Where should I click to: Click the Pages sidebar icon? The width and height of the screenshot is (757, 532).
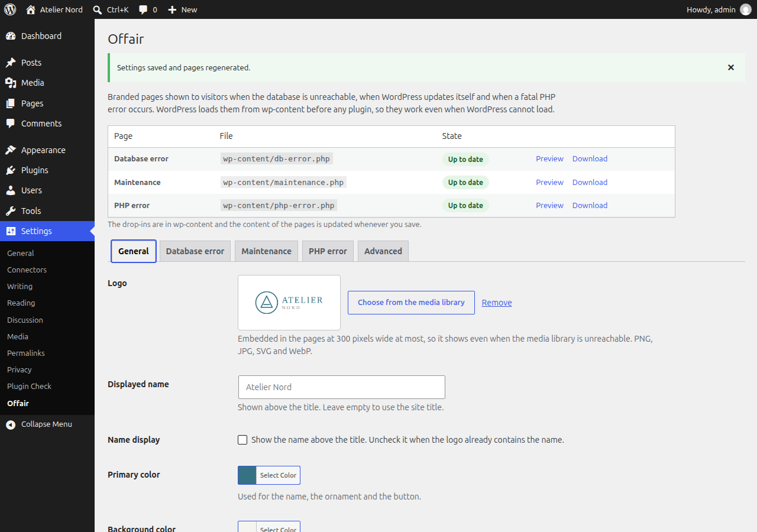tap(11, 103)
